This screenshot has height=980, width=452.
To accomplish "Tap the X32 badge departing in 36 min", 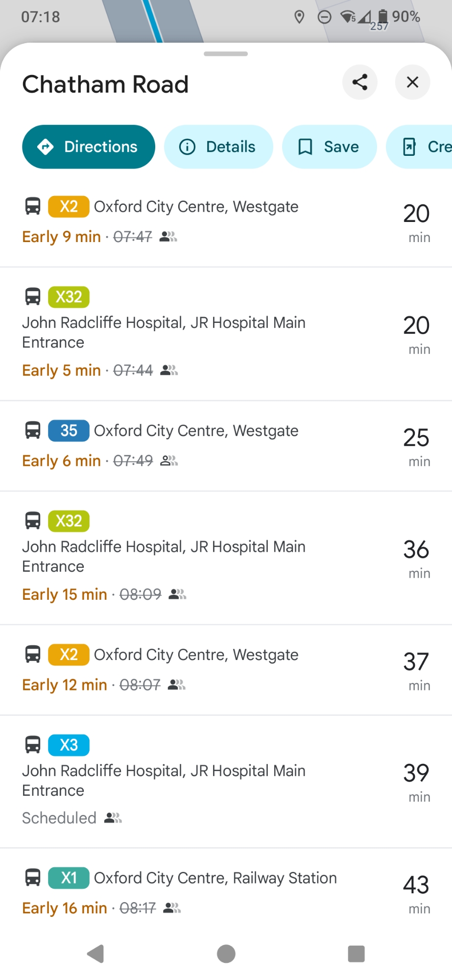I will tap(69, 520).
